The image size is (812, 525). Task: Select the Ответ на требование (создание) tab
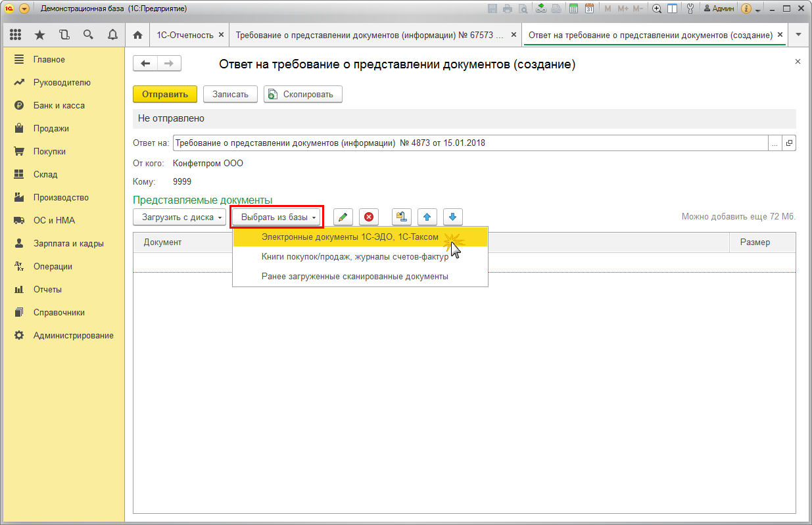[x=651, y=35]
